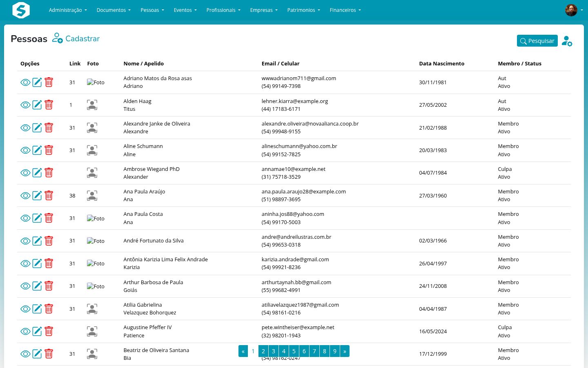Screen dimensions: 588x368
Task: Open the Eventos dropdown menu
Action: [x=185, y=10]
